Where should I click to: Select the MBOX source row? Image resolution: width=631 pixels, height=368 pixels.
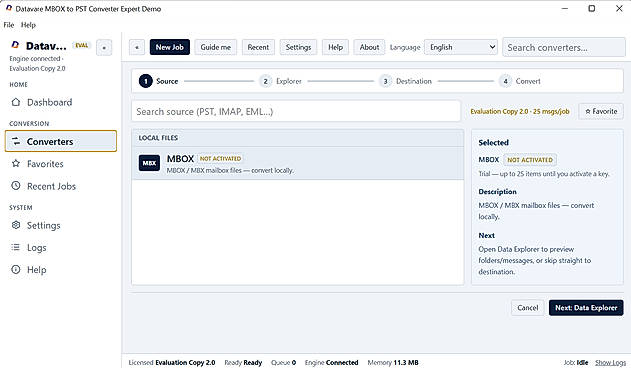pyautogui.click(x=298, y=163)
